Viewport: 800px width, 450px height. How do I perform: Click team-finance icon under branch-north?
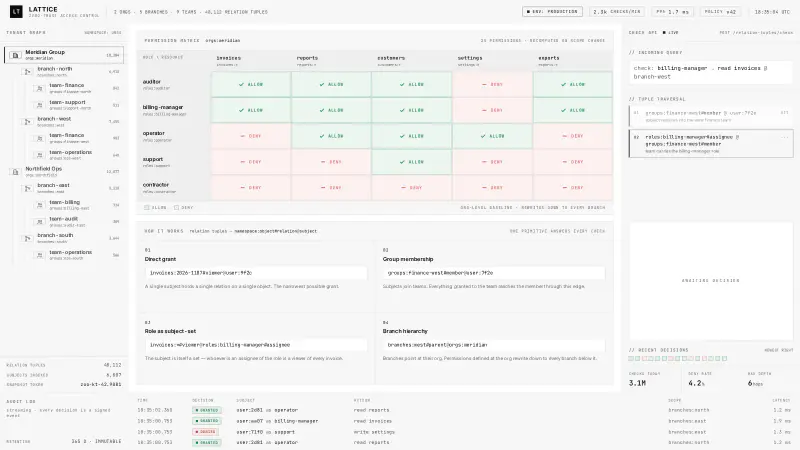point(39,88)
